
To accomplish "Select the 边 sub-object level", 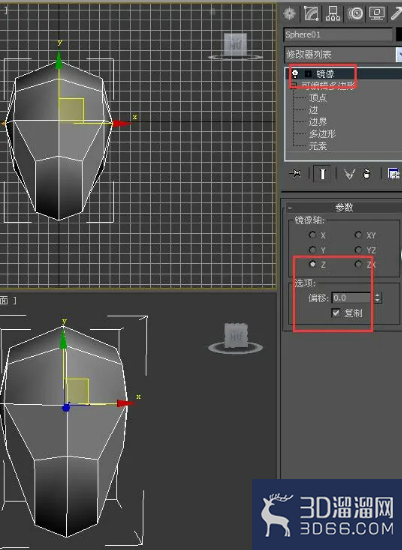I will pos(313,110).
